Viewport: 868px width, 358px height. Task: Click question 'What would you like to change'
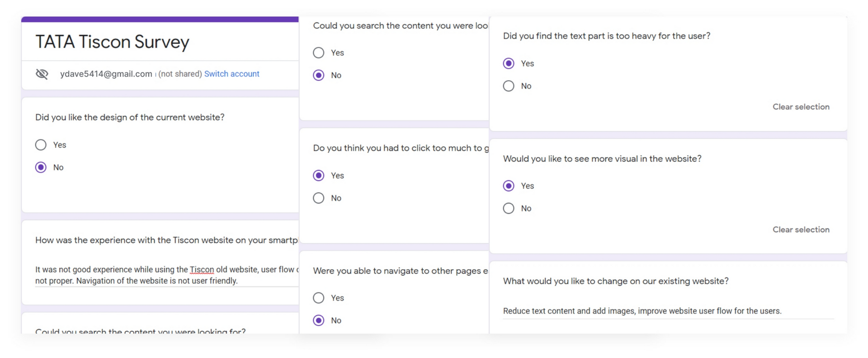(x=616, y=281)
